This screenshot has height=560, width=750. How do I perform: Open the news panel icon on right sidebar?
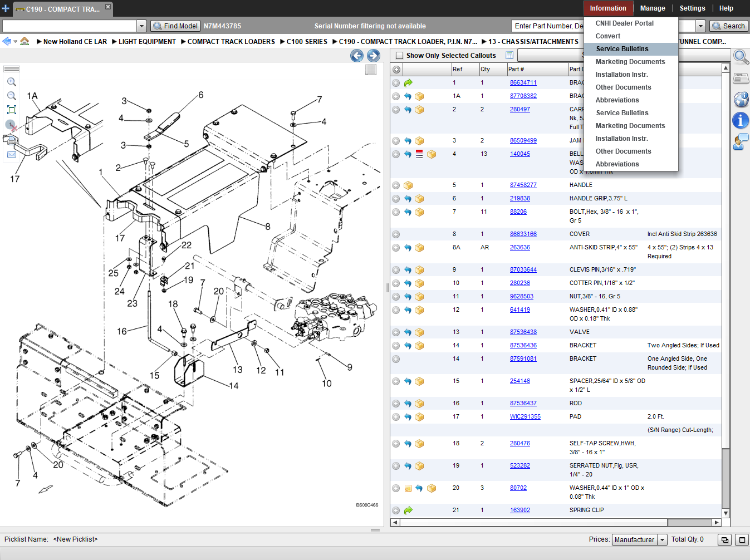tap(741, 78)
